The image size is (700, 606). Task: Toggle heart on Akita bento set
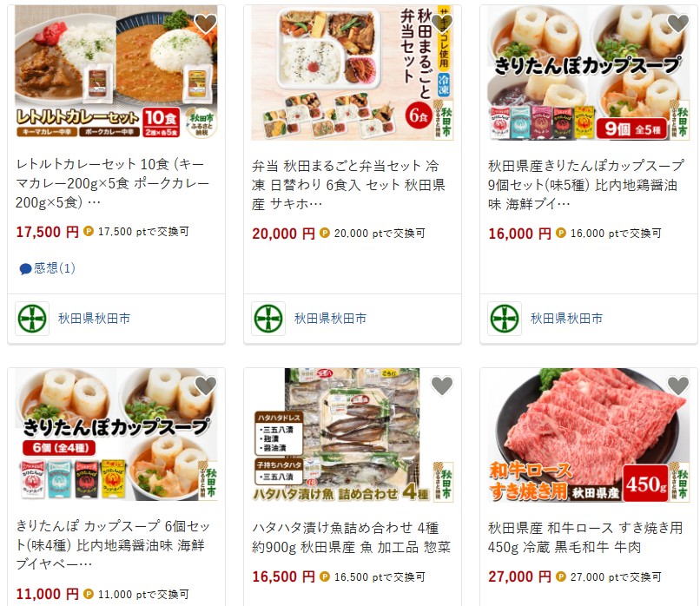pos(442,23)
